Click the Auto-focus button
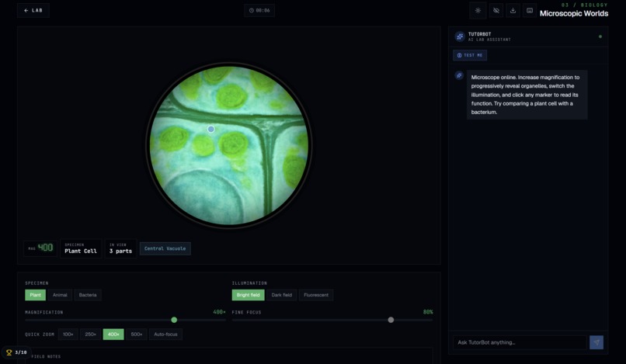The width and height of the screenshot is (626, 364). click(165, 334)
